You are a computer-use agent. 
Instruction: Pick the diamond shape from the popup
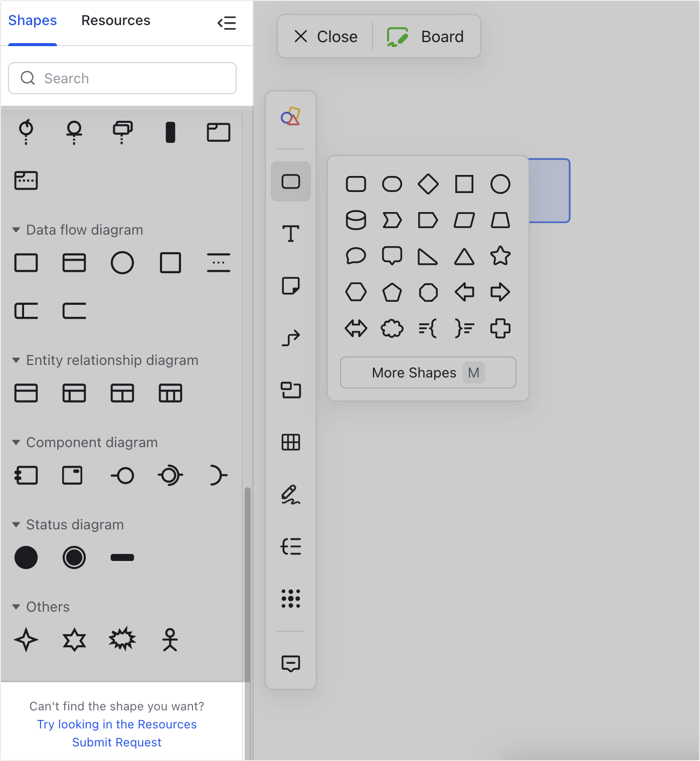pos(428,184)
